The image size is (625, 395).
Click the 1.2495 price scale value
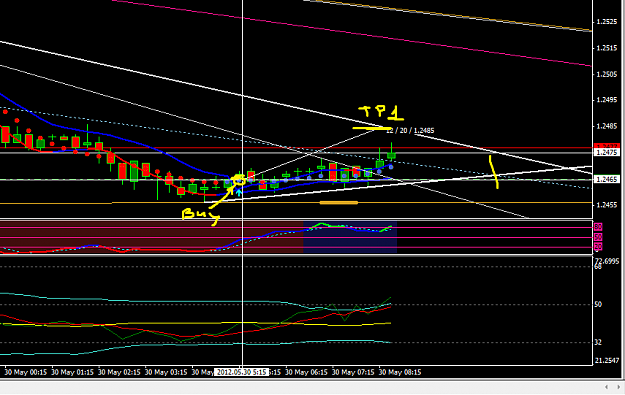point(607,100)
